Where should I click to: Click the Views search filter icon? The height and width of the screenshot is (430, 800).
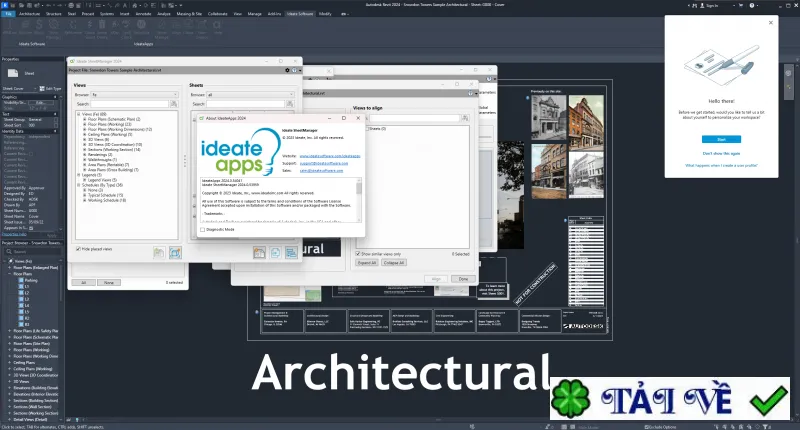click(x=174, y=104)
